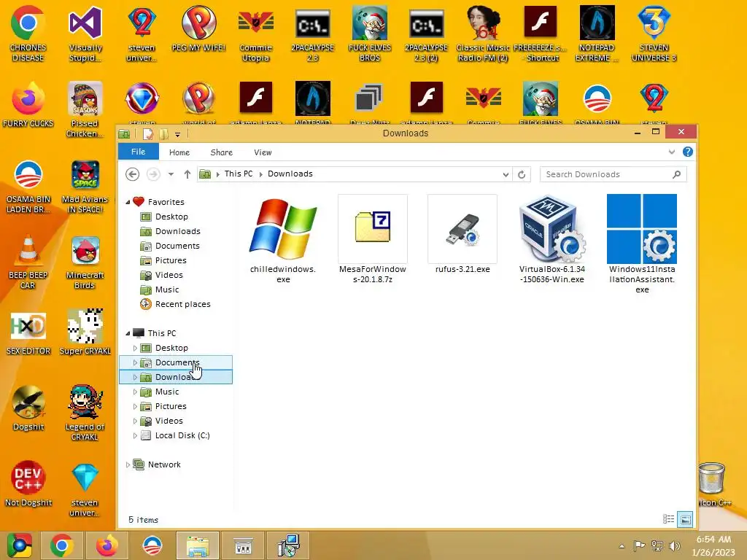Click This PC in address breadcrumb

pyautogui.click(x=239, y=174)
